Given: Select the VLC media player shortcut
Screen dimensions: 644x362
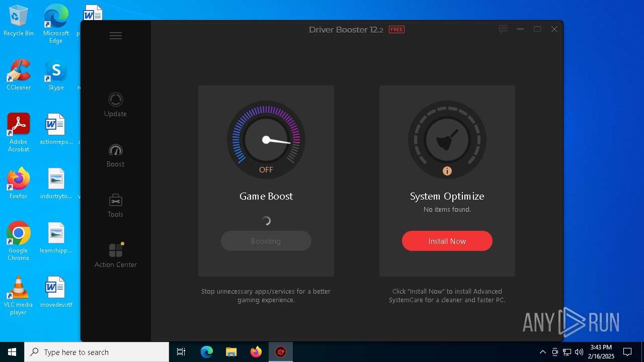Looking at the screenshot, I should pyautogui.click(x=19, y=295).
